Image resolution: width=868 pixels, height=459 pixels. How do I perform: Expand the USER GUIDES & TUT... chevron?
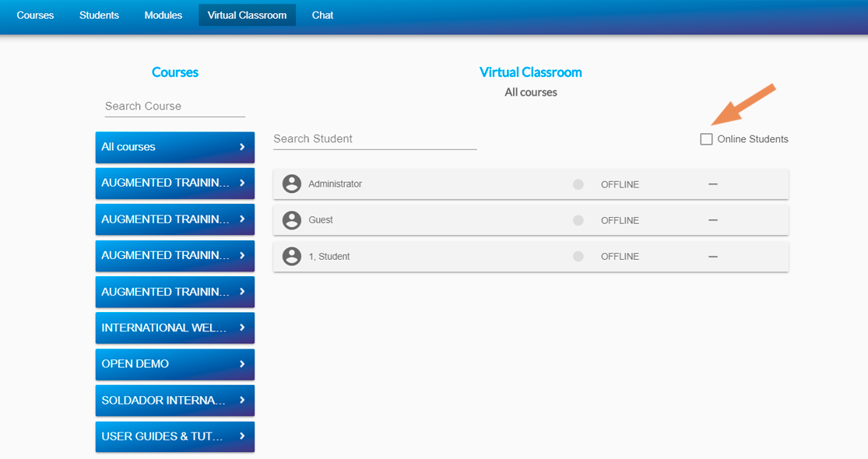[x=242, y=436]
